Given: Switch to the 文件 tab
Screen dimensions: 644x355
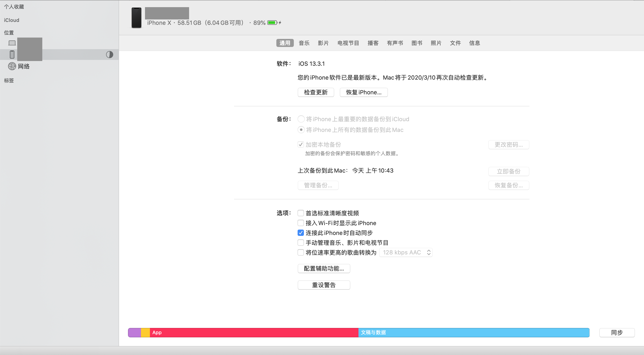Looking at the screenshot, I should click(455, 43).
